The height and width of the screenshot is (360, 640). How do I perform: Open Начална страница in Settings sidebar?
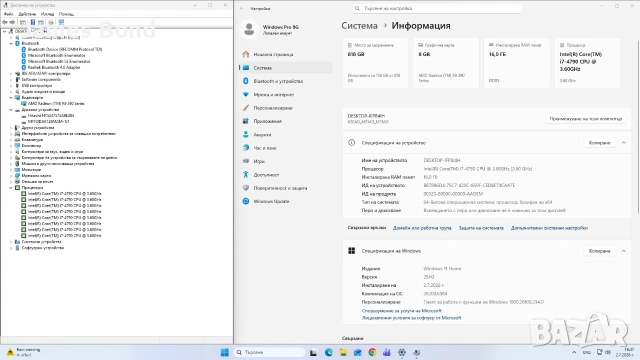point(286,54)
